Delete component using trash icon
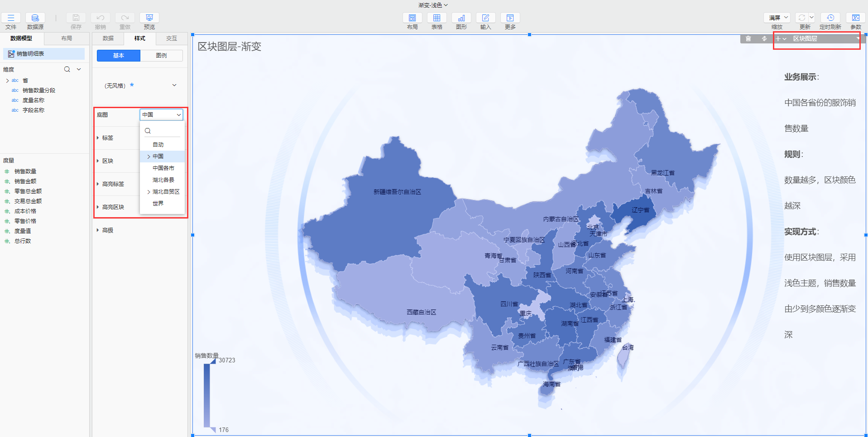868x437 pixels. pos(748,39)
